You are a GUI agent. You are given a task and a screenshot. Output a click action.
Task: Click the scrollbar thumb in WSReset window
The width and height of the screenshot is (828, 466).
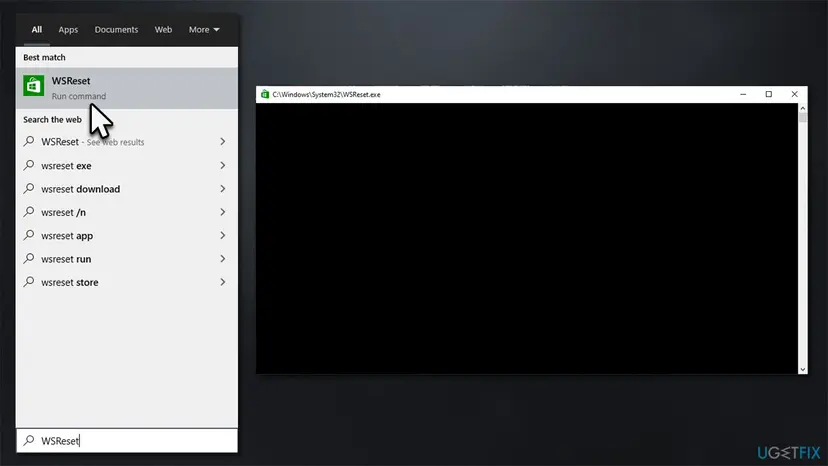pos(803,117)
